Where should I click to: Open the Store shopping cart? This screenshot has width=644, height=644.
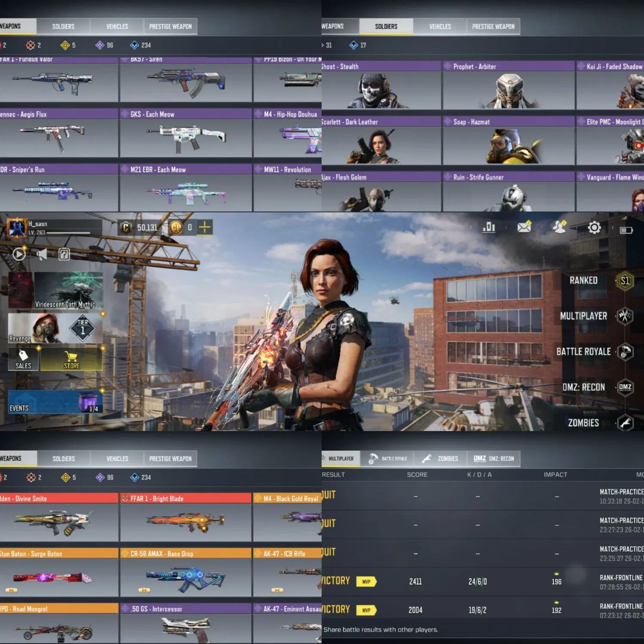(x=71, y=359)
